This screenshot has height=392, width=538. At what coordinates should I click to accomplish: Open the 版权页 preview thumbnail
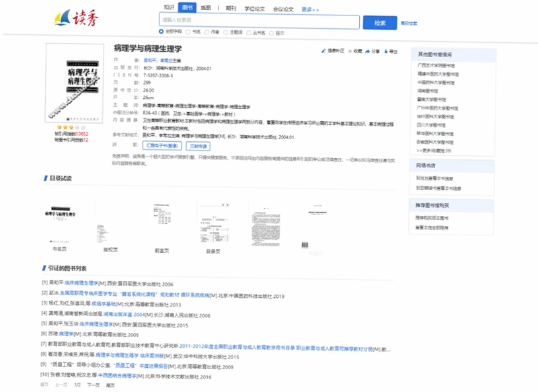pyautogui.click(x=110, y=224)
